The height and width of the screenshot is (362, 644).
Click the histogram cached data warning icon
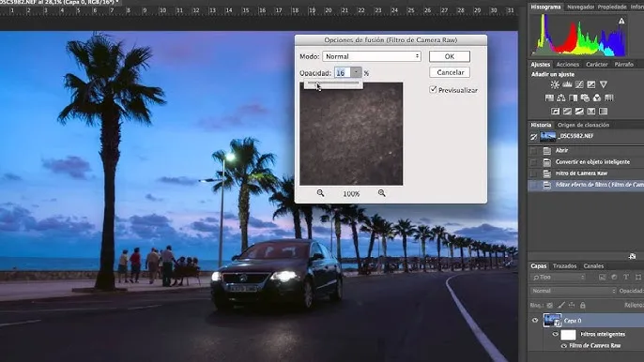(x=621, y=21)
